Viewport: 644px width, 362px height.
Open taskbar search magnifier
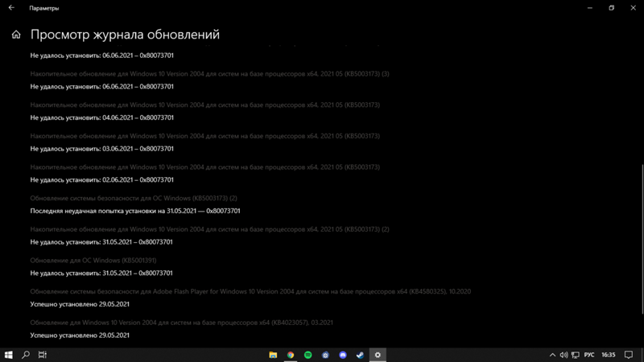point(26,355)
